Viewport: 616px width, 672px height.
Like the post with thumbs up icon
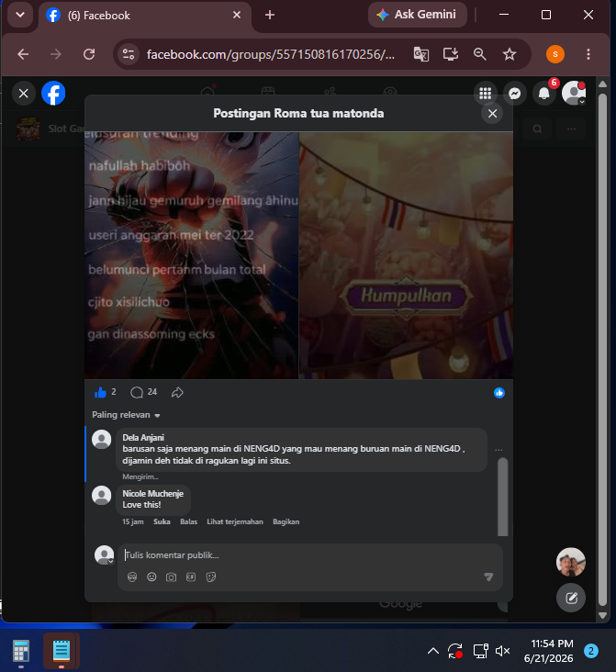pyautogui.click(x=100, y=392)
